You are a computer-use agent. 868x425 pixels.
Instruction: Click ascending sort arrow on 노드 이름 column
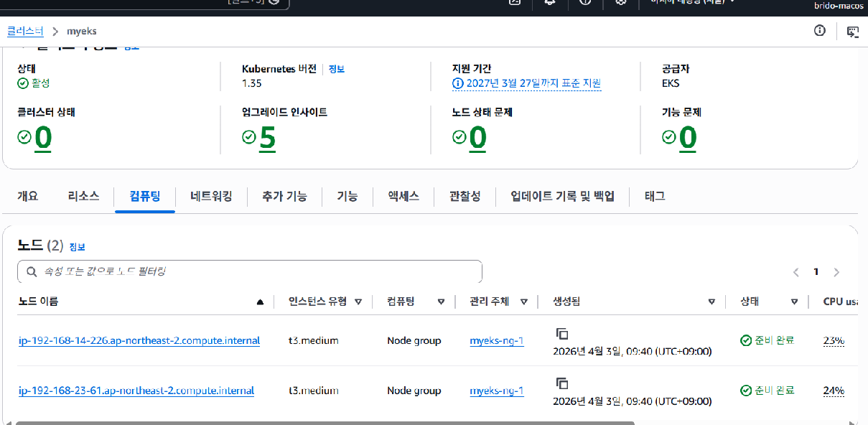pyautogui.click(x=260, y=302)
